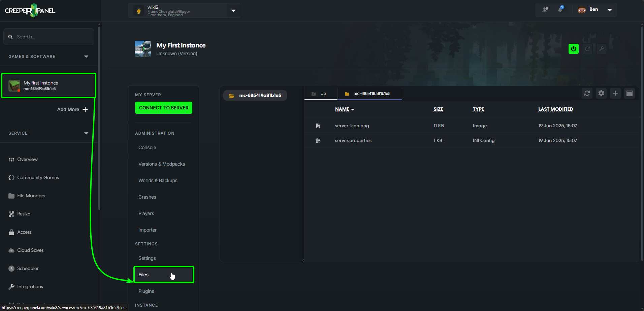
Task: Click the restart server icon
Action: pyautogui.click(x=587, y=49)
